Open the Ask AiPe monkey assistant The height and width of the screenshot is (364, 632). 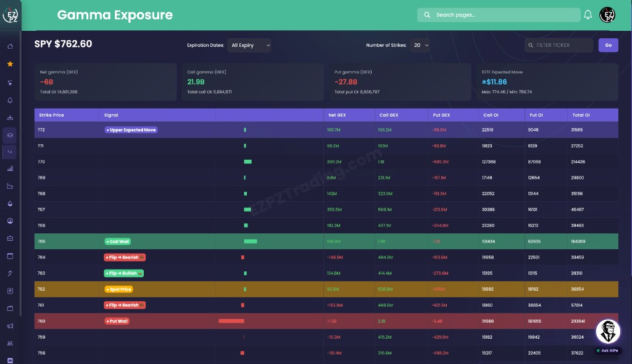pos(608,331)
